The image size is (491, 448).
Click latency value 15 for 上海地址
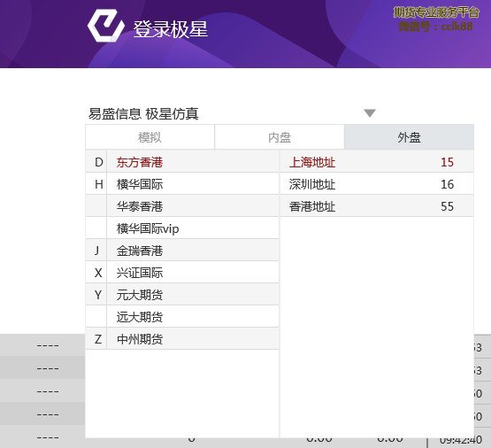pyautogui.click(x=447, y=162)
